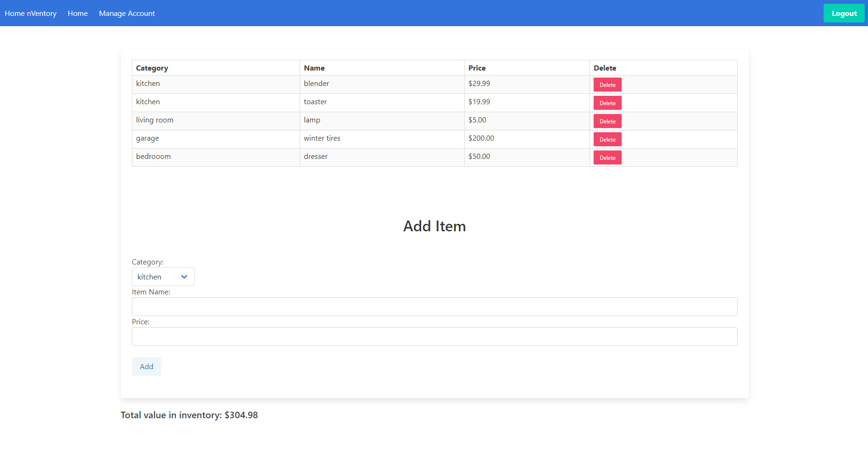Screen dimensions: 868x457
Task: Delete the dresser item
Action: (x=607, y=157)
